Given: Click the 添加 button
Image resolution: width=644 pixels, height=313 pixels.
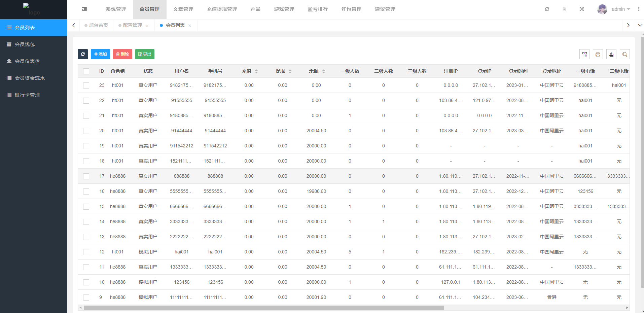Looking at the screenshot, I should tap(100, 54).
